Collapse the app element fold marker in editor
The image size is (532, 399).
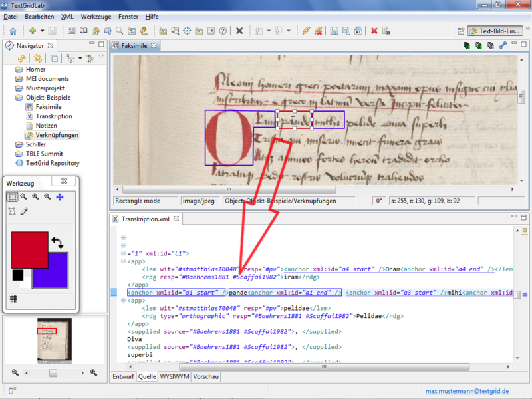coord(123,262)
